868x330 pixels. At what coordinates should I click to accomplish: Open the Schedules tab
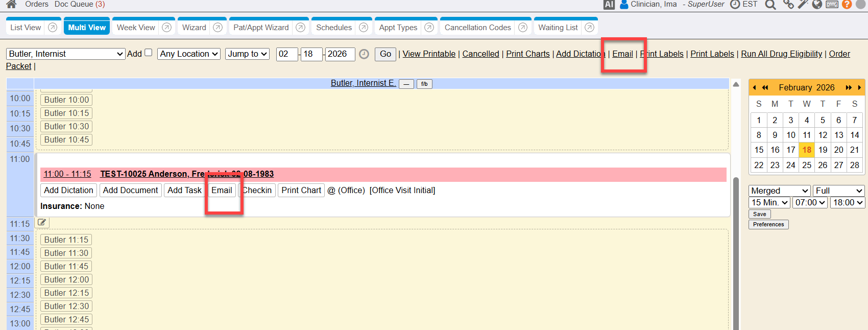[334, 28]
